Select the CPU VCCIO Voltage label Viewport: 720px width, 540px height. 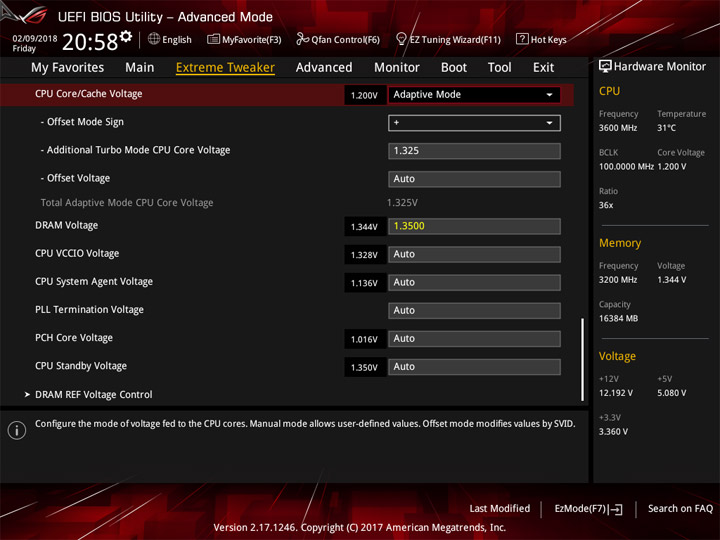[77, 253]
